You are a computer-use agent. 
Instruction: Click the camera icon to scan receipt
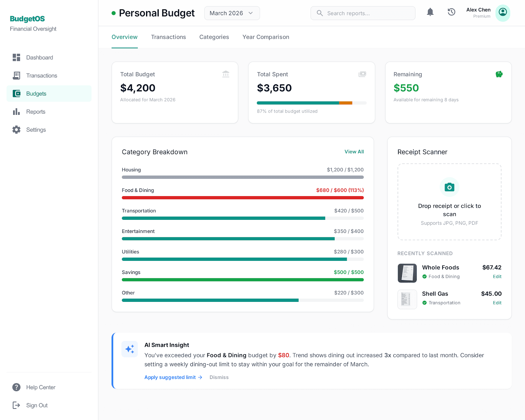coord(449,187)
